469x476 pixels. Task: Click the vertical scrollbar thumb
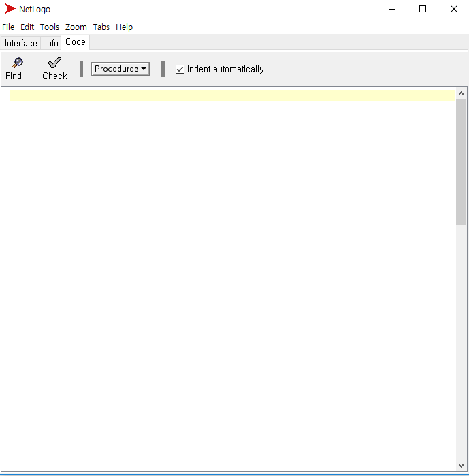click(x=461, y=161)
